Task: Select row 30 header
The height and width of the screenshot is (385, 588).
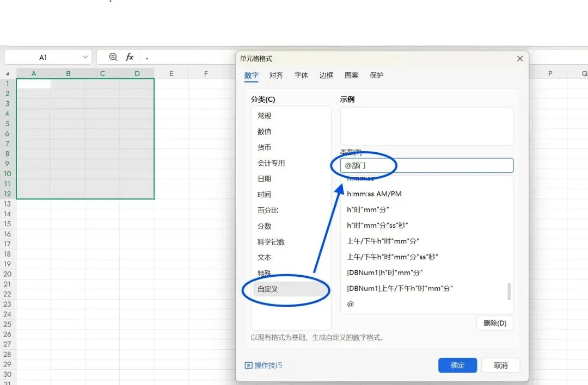Action: 8,374
